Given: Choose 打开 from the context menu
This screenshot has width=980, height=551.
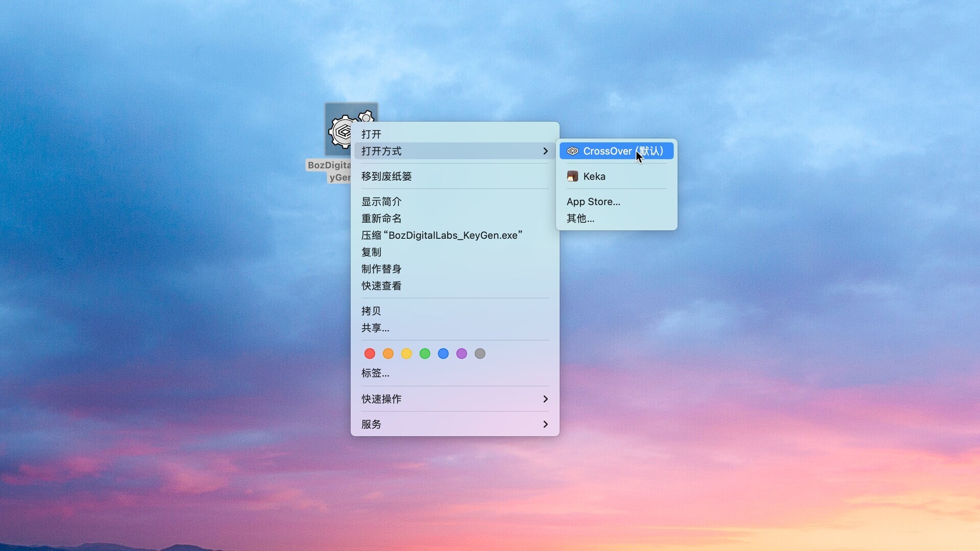Looking at the screenshot, I should pyautogui.click(x=371, y=134).
